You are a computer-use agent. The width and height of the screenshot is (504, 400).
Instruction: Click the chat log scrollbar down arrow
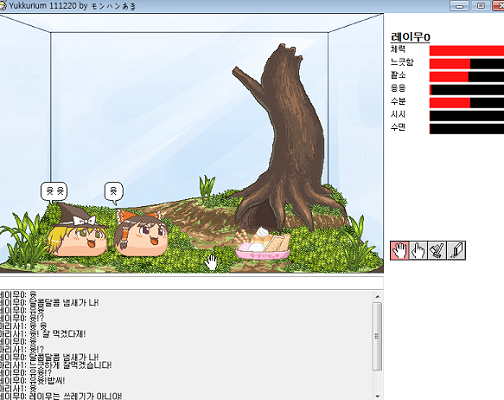point(377,396)
